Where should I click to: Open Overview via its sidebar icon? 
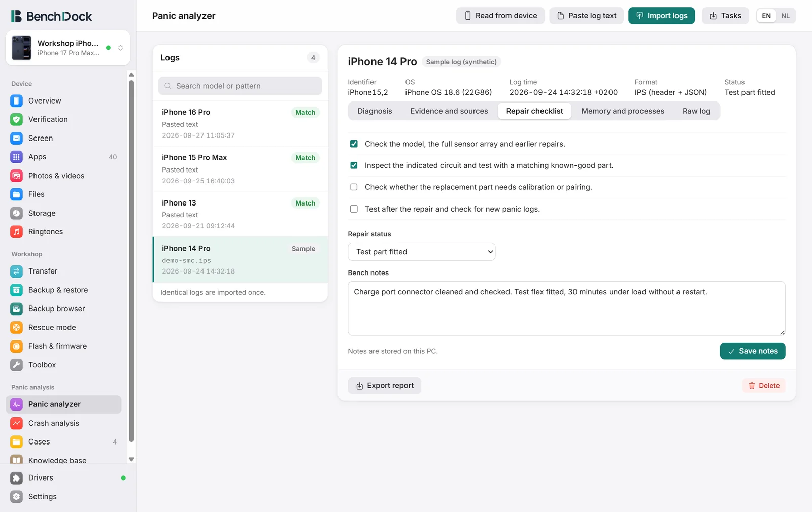[17, 100]
